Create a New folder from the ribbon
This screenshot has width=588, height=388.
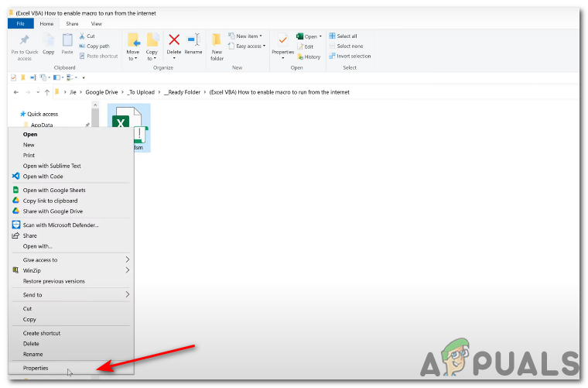pos(217,47)
